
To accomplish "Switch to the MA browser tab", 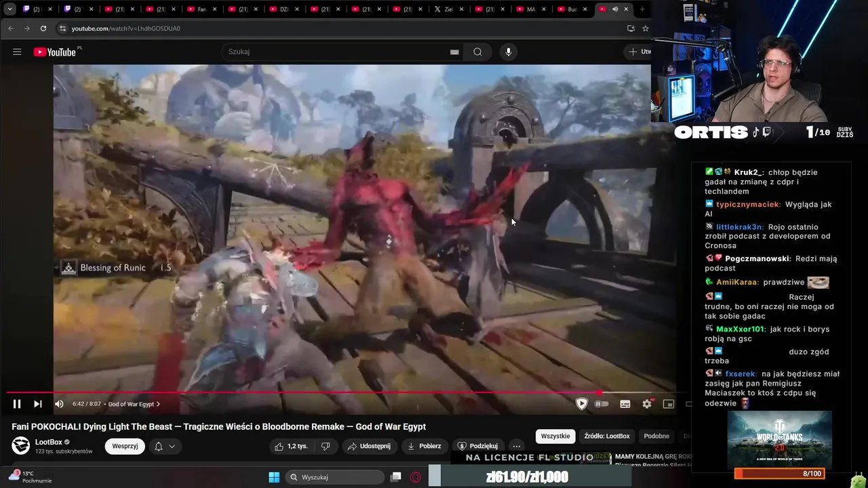I will tap(530, 9).
